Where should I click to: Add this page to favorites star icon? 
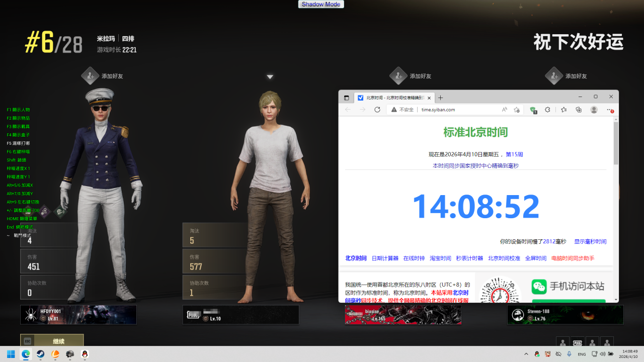tap(517, 110)
